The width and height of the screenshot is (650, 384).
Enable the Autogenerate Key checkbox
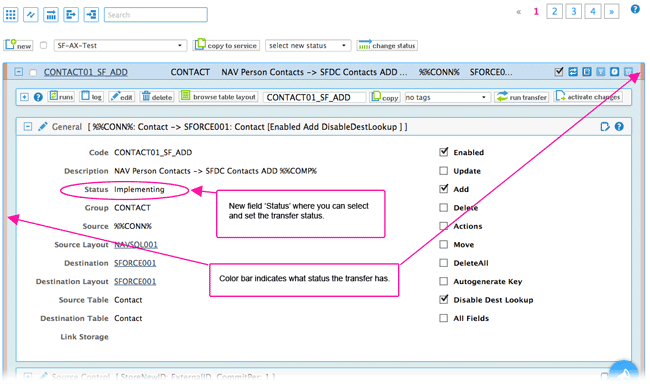(444, 281)
